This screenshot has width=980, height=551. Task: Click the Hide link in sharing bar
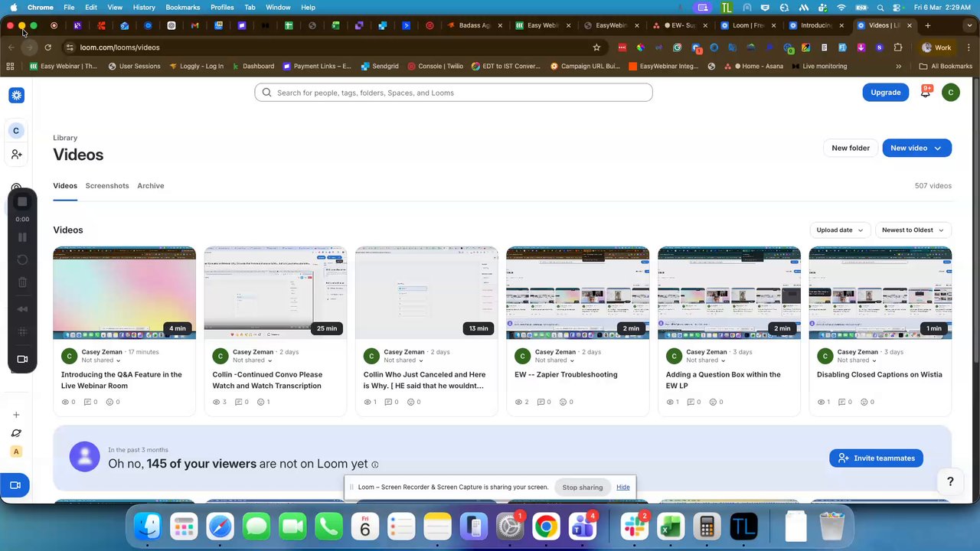point(623,487)
